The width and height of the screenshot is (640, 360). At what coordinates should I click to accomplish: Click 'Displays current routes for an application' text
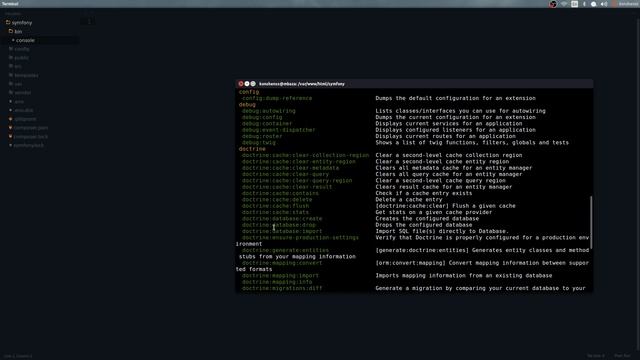pyautogui.click(x=445, y=136)
